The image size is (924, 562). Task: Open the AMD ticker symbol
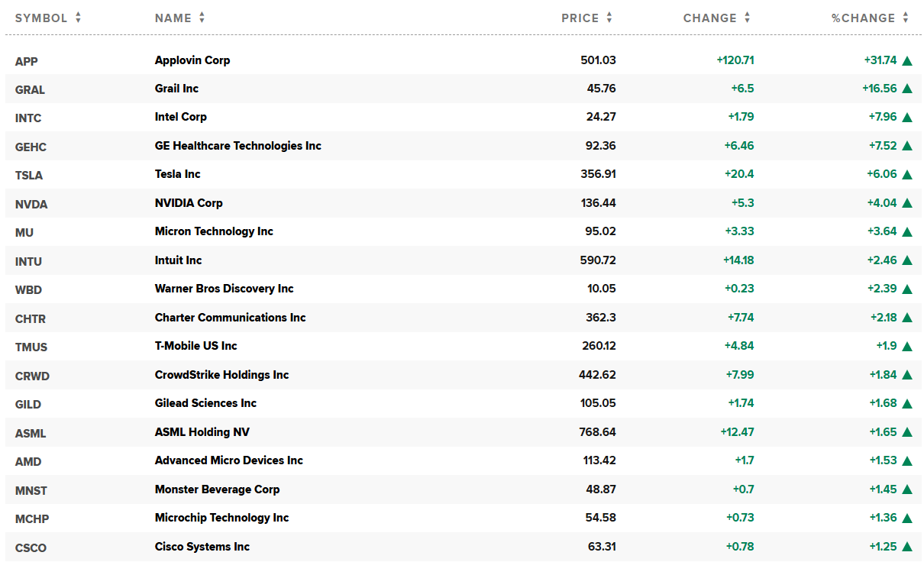[x=28, y=462]
